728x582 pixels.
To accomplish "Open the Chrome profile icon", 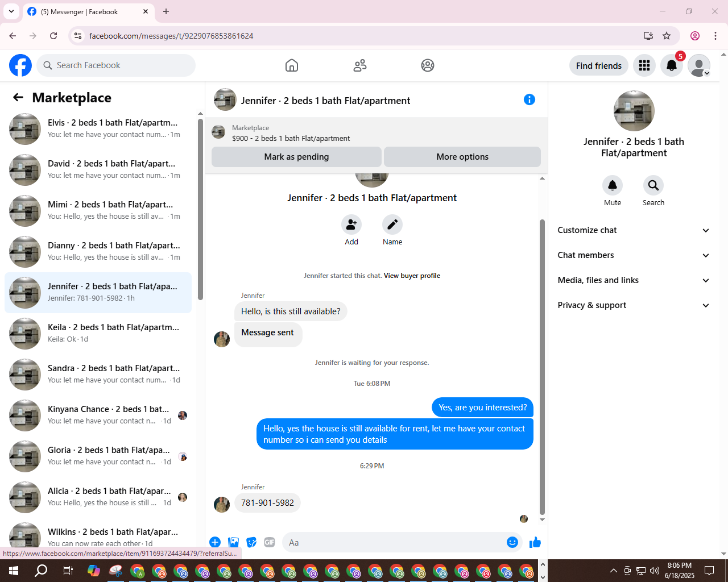I will 695,36.
